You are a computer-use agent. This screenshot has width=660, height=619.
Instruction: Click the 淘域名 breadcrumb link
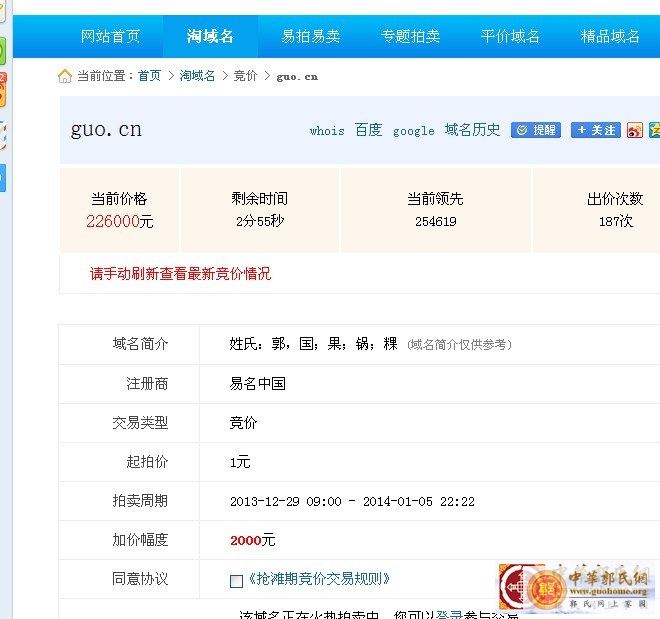pyautogui.click(x=197, y=76)
